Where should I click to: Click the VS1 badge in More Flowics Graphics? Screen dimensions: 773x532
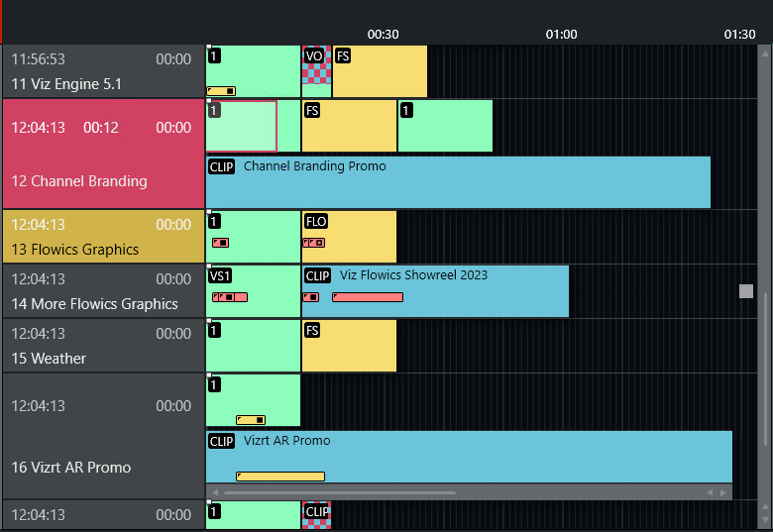tap(219, 275)
